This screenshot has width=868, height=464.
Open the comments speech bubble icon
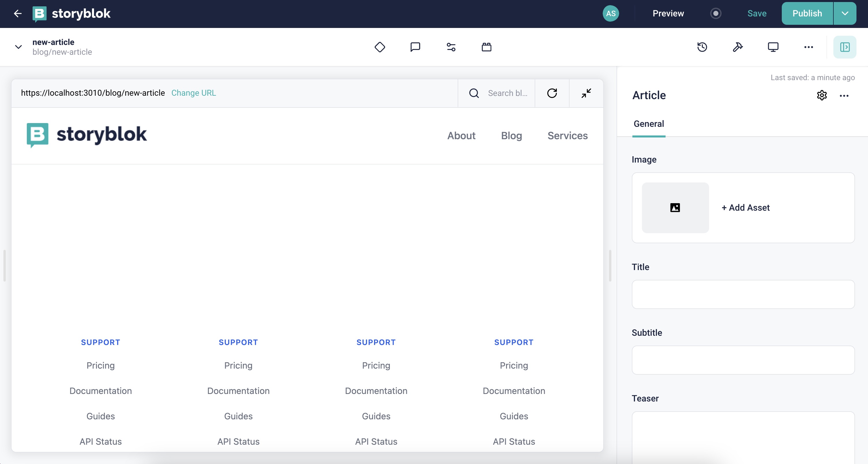[415, 47]
